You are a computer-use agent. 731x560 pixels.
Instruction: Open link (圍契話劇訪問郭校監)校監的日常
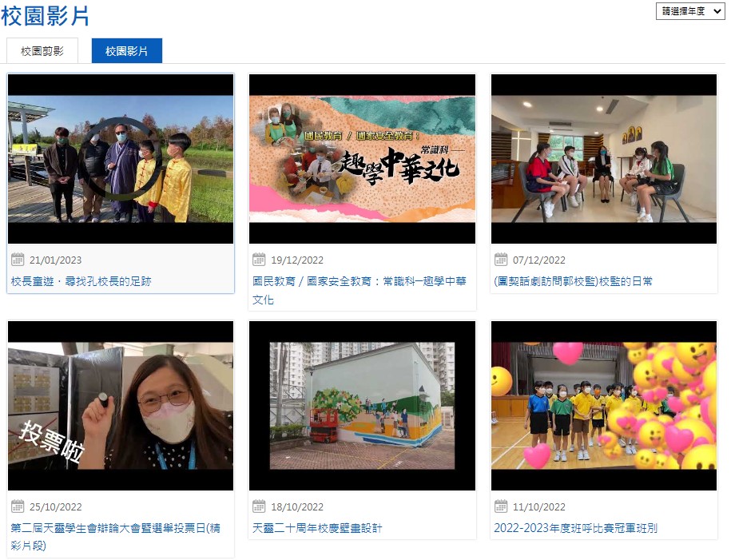pos(573,281)
